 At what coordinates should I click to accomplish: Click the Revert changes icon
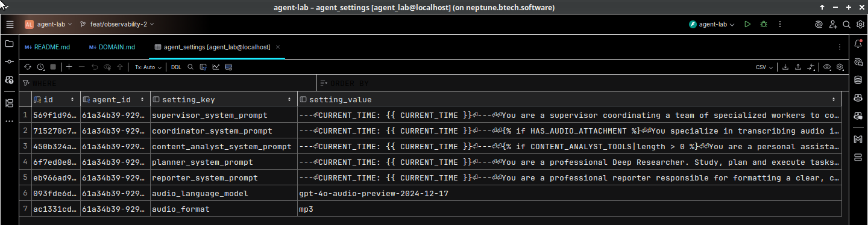click(x=95, y=67)
